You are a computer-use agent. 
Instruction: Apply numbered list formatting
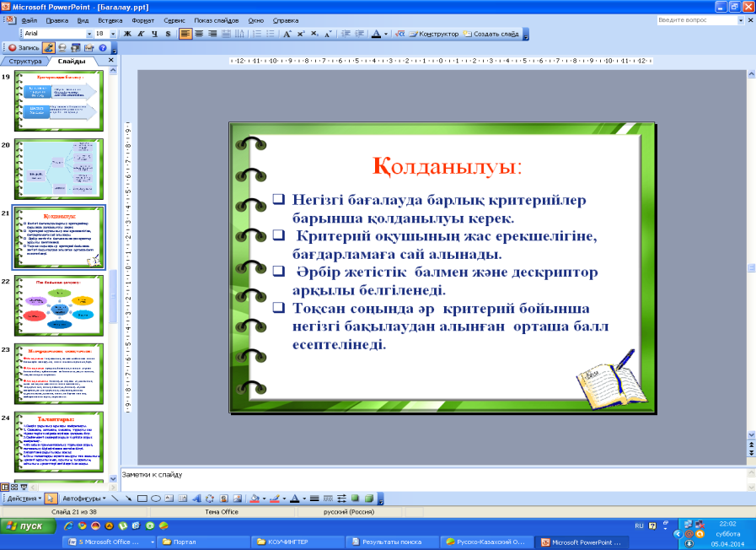coord(257,34)
